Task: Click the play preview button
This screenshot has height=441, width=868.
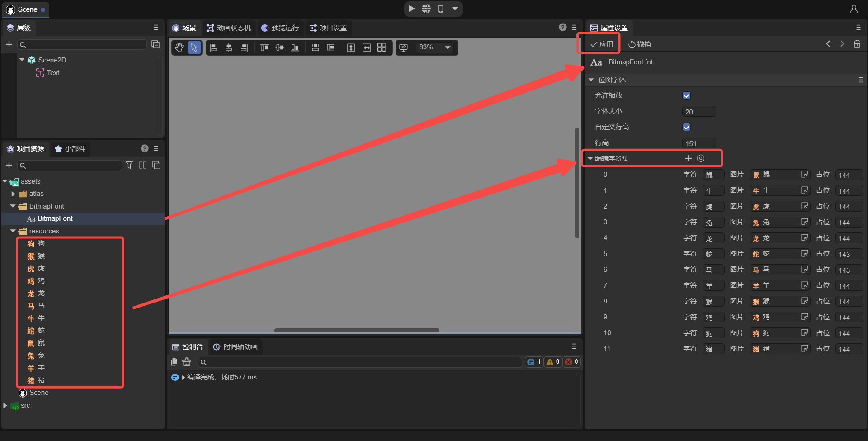Action: coord(411,9)
